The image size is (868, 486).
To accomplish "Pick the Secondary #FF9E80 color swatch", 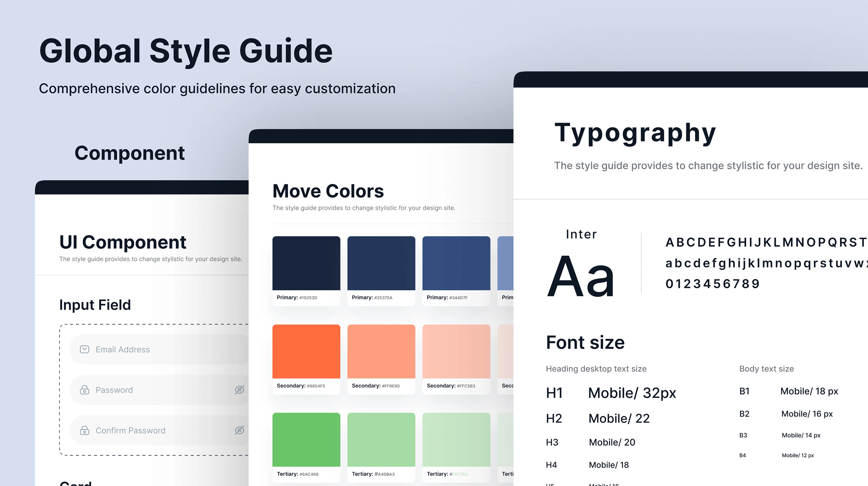I will [381, 351].
